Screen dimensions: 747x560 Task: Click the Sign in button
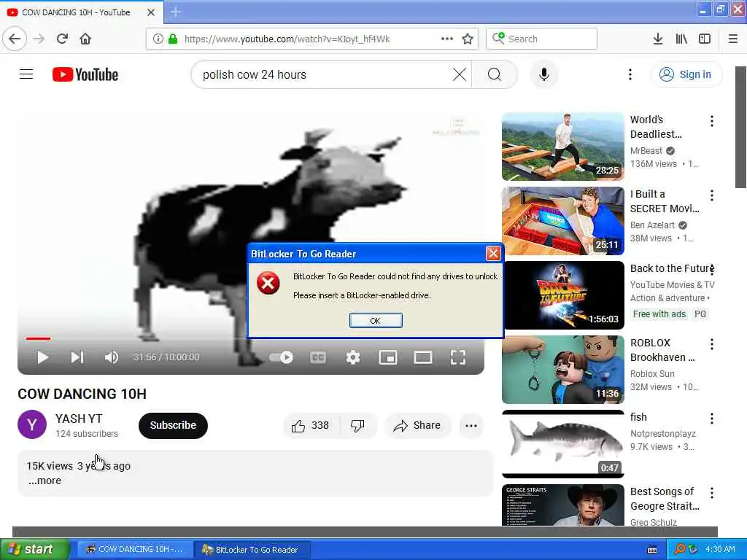(686, 74)
